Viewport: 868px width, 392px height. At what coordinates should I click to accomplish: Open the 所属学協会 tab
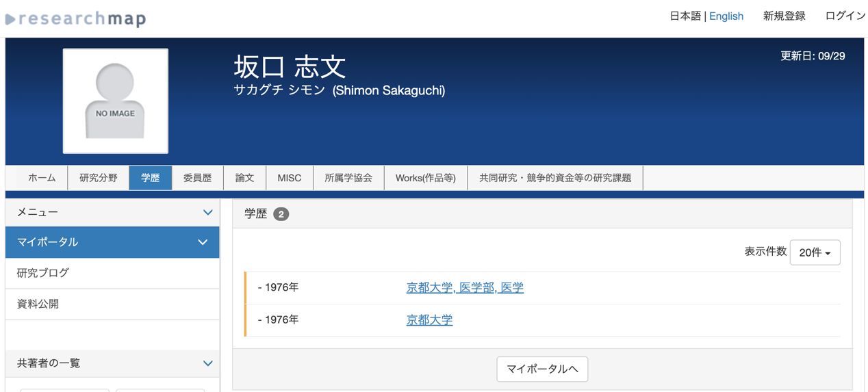pyautogui.click(x=348, y=178)
